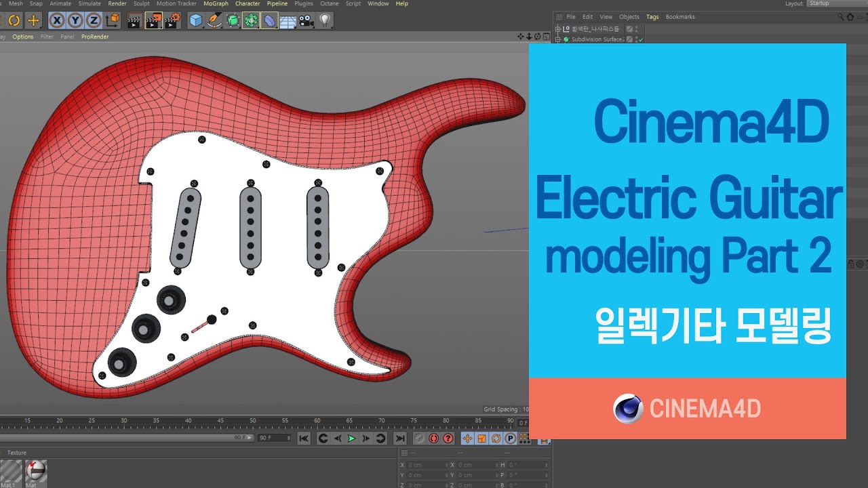Open the Object Manager Tags menu
The image size is (868, 488).
(652, 17)
